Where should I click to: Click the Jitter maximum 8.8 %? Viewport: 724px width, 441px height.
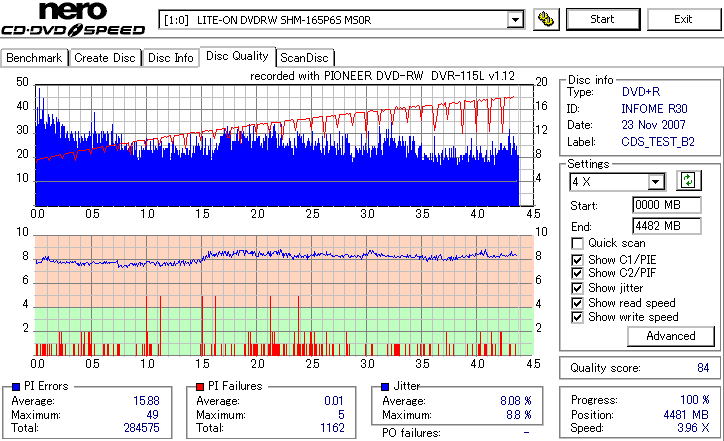click(x=519, y=415)
